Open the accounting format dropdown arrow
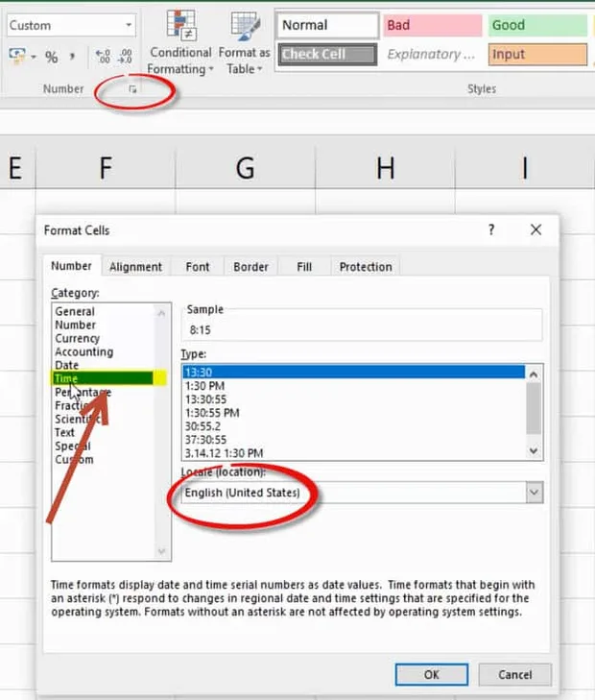The height and width of the screenshot is (700, 595). (x=34, y=58)
